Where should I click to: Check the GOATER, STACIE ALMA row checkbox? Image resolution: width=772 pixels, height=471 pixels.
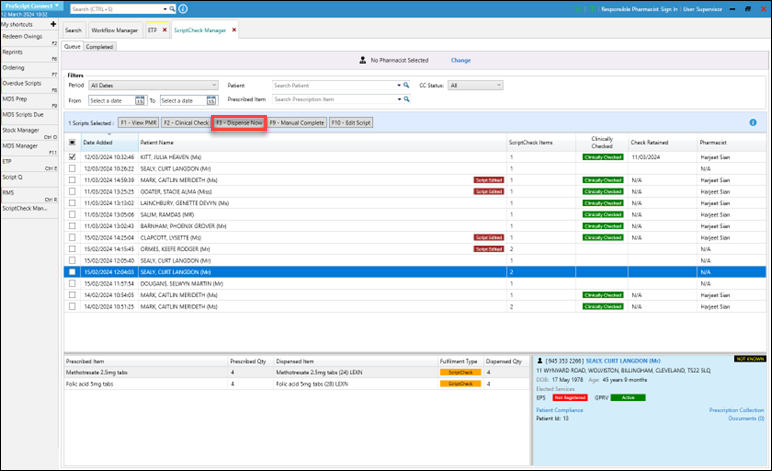coord(72,191)
